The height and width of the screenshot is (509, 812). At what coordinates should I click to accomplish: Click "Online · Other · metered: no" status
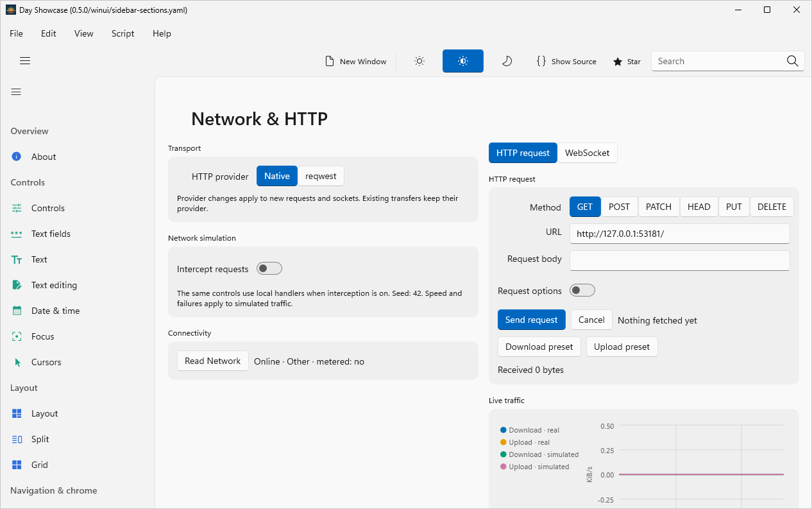[309, 361]
